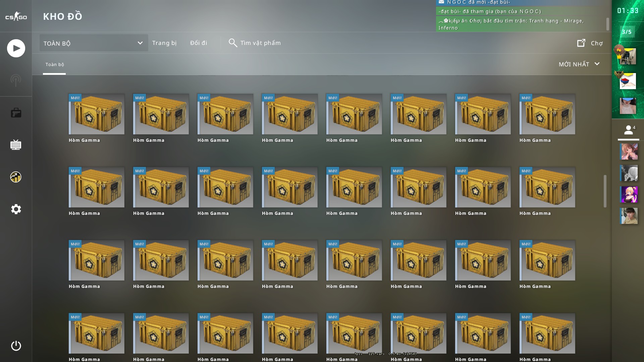This screenshot has width=644, height=362.
Task: Click the CS:GO logo home icon
Action: (16, 16)
